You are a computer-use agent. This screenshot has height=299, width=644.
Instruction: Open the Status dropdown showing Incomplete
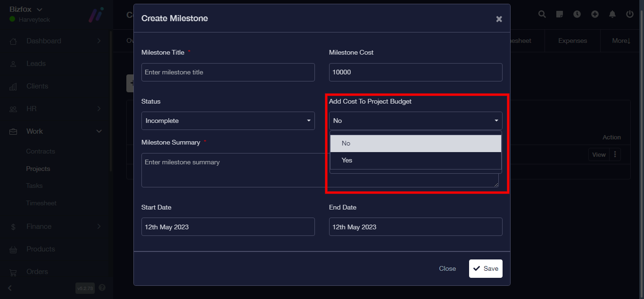tap(228, 121)
